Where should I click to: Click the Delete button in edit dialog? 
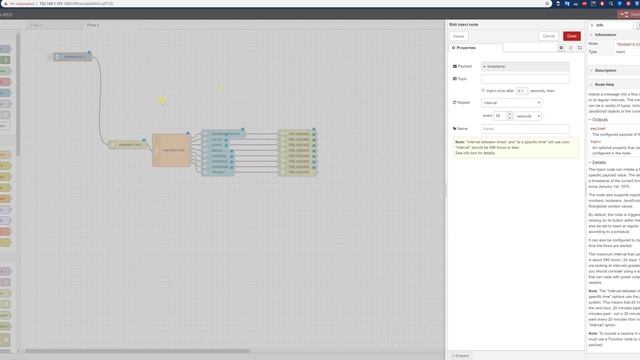[458, 36]
